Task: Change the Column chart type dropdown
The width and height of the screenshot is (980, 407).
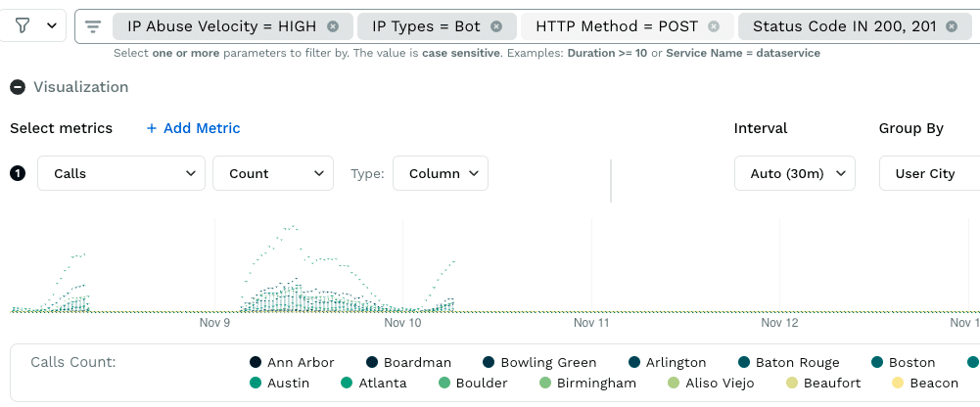Action: [440, 174]
